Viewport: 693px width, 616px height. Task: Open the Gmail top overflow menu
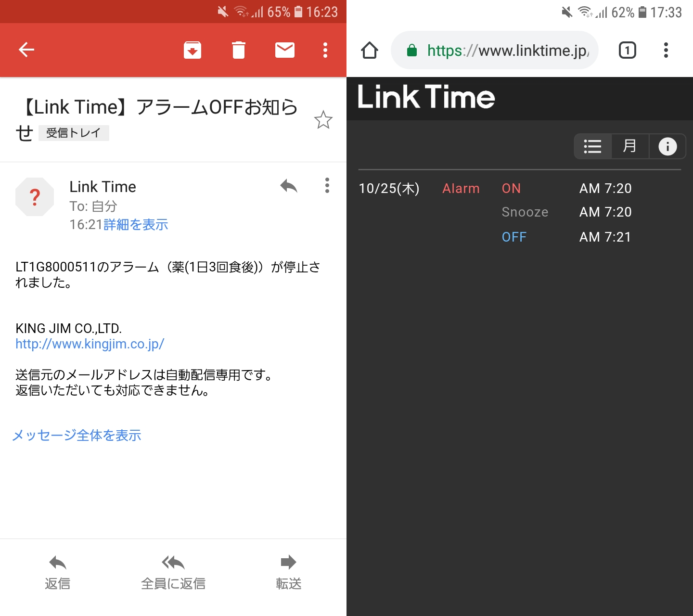coord(325,50)
